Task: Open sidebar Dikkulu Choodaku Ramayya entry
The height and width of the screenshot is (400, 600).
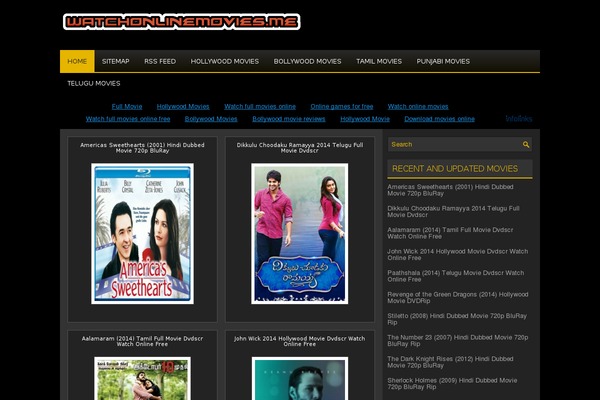Action: tap(453, 211)
